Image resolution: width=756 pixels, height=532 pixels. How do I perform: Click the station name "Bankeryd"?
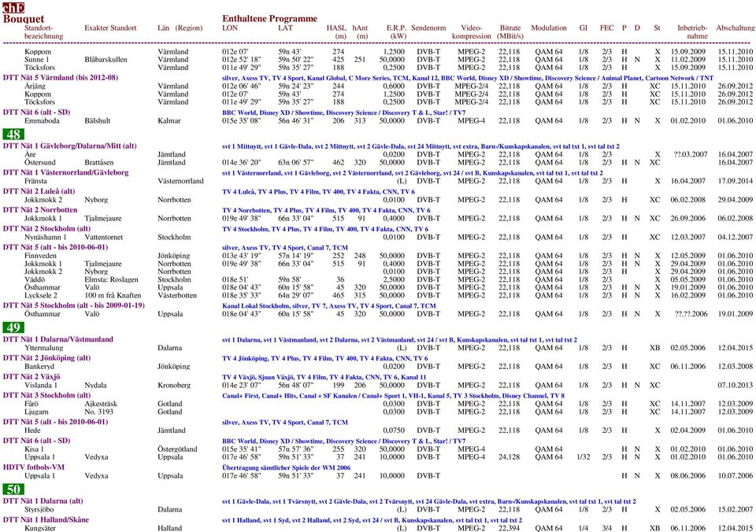pos(39,367)
